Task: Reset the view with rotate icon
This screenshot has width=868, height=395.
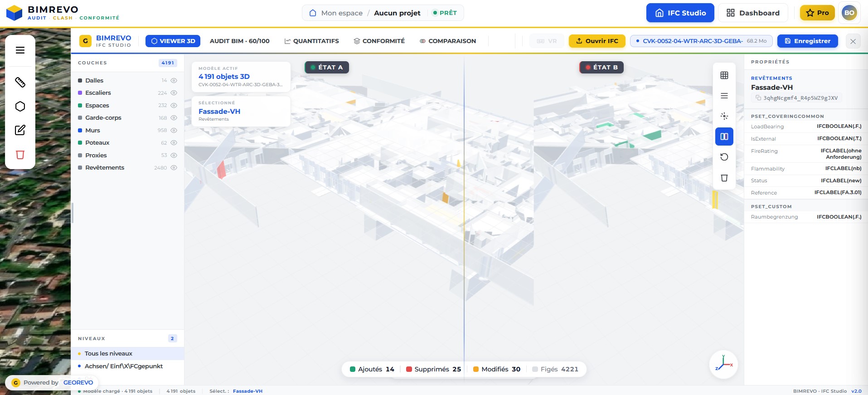Action: [x=724, y=157]
